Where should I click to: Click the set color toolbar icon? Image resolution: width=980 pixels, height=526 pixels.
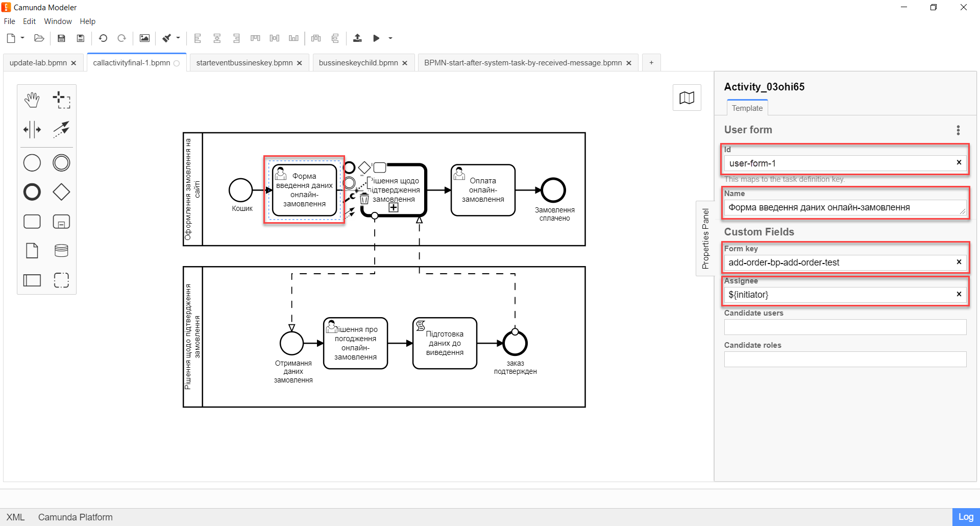tap(166, 38)
